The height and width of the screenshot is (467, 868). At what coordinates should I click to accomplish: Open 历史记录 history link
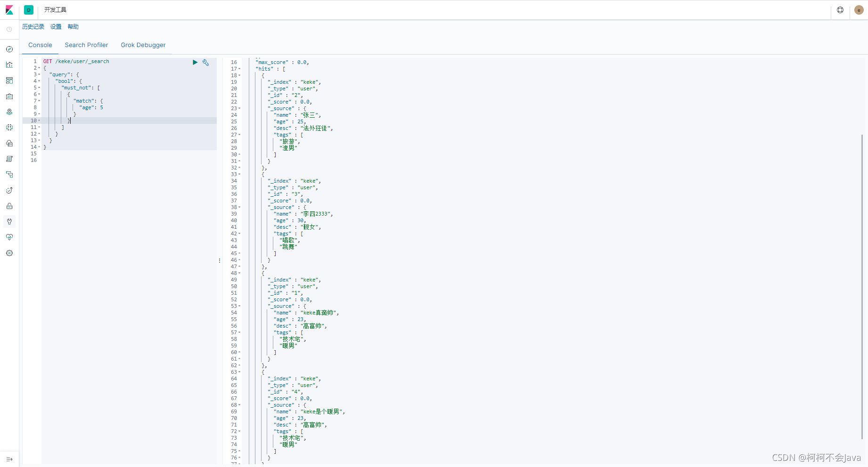click(x=33, y=27)
